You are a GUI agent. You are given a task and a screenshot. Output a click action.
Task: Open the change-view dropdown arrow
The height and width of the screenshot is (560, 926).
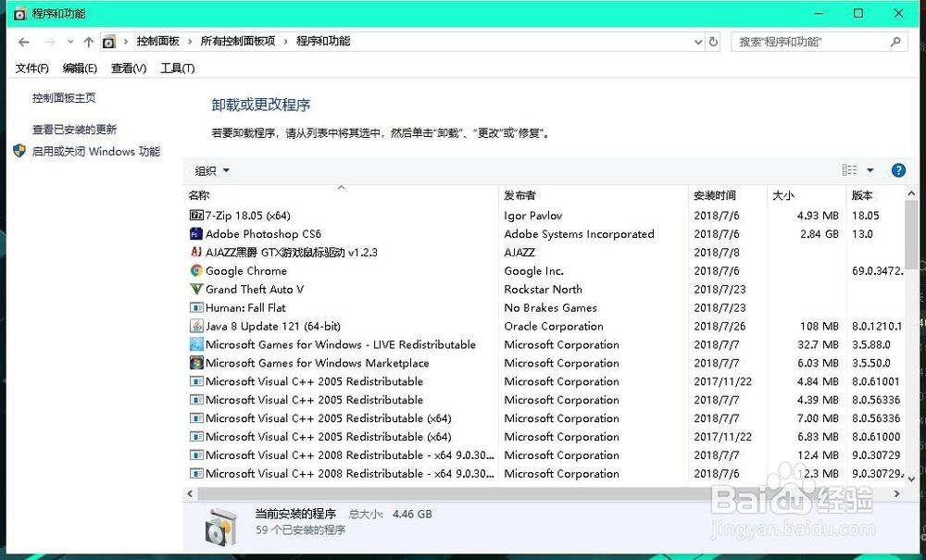point(869,169)
